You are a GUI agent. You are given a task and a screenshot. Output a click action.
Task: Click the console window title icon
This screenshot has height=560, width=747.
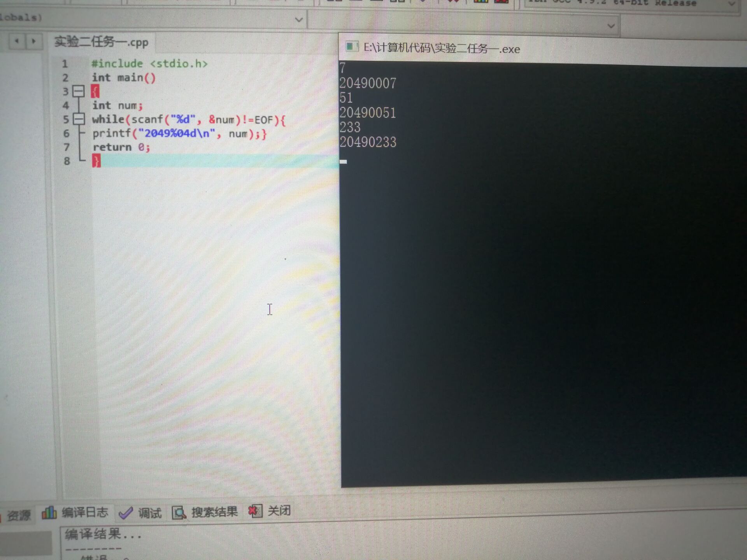351,47
